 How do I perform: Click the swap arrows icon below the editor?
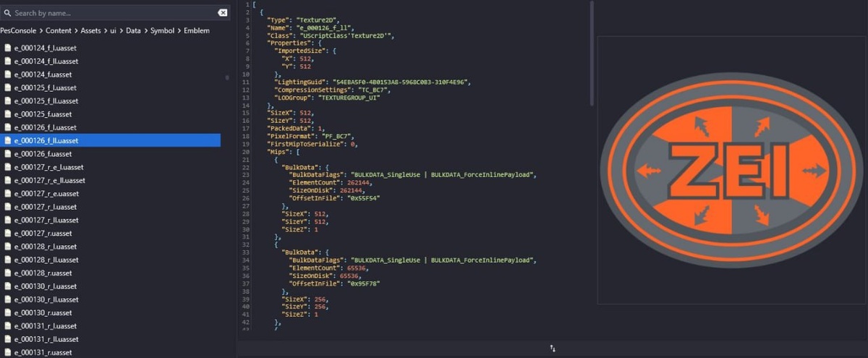point(553,348)
